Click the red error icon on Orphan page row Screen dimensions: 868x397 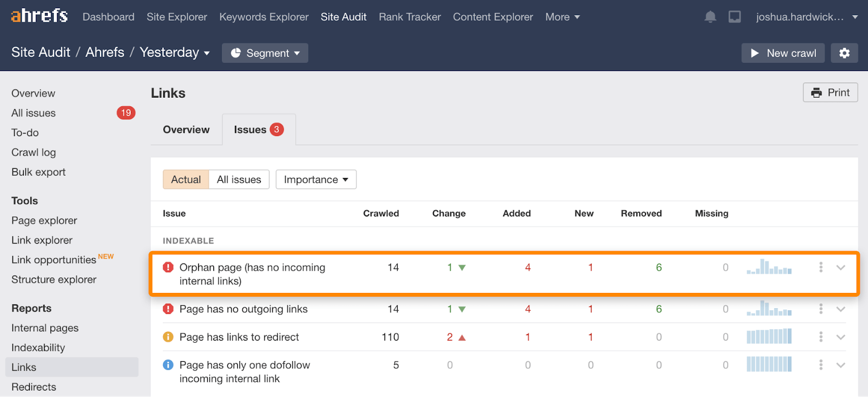point(168,267)
